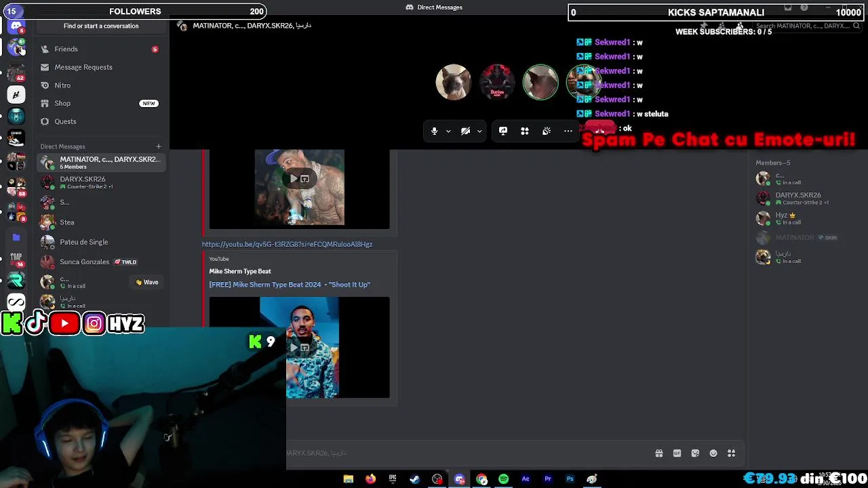
Task: Click the group DM title in header
Action: (252, 26)
